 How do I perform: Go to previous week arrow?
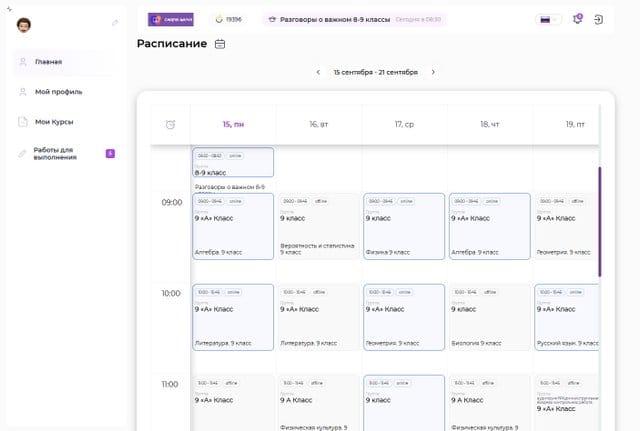[x=318, y=72]
